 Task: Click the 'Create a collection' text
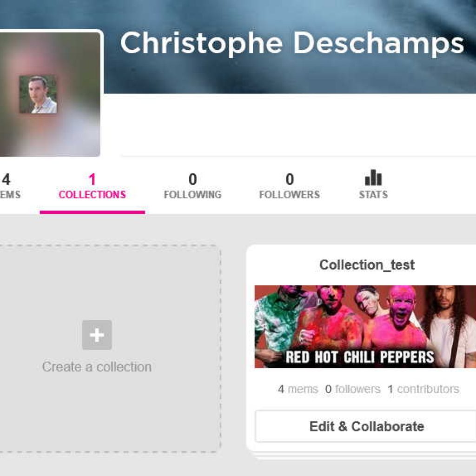coord(97,367)
